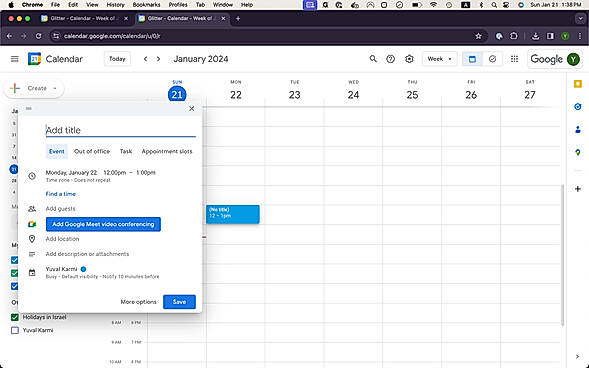
Task: Click the Wi-Fi status icon
Action: (x=433, y=5)
